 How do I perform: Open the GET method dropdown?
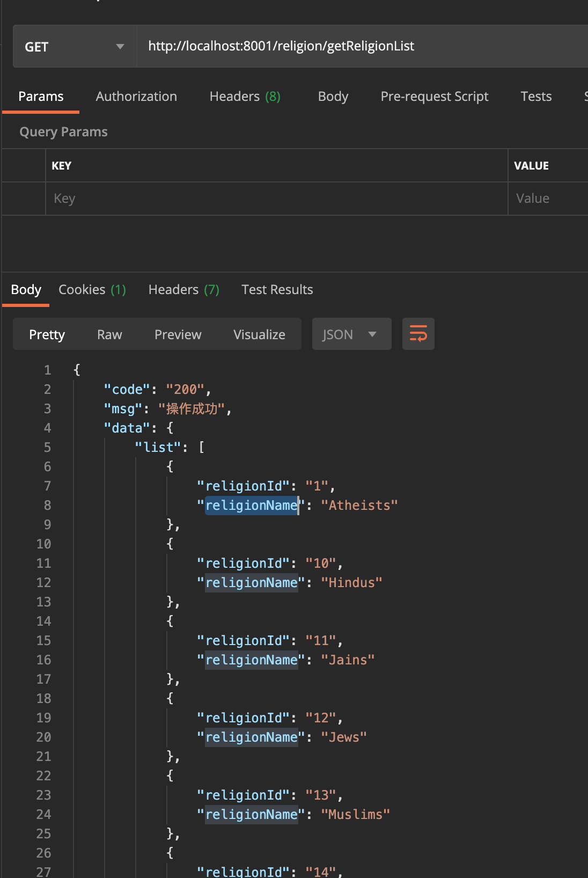75,46
